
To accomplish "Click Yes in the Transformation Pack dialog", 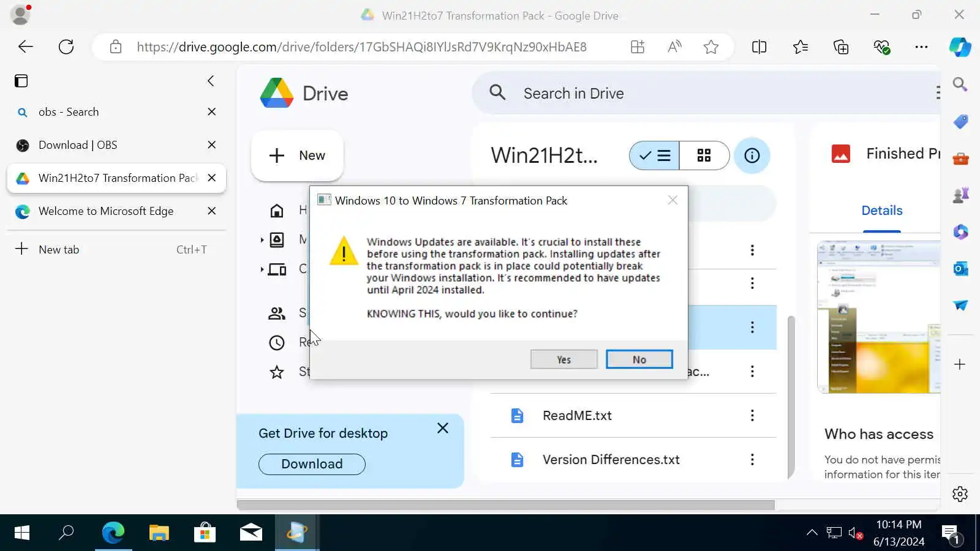I will coord(563,359).
